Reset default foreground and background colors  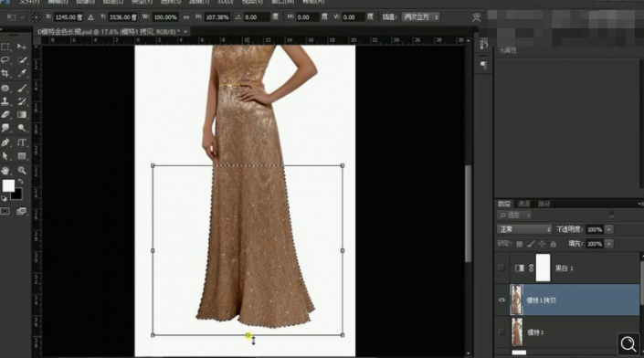[x=4, y=199]
